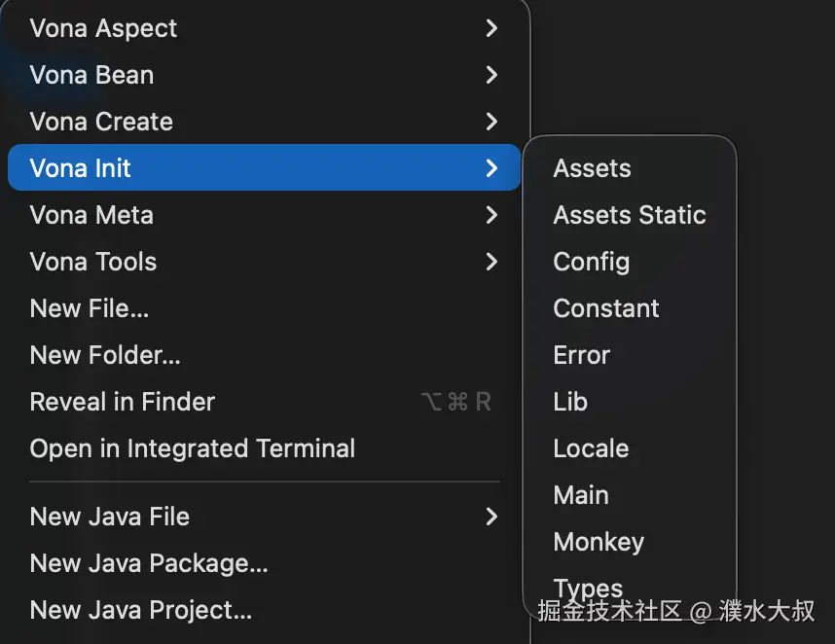The height and width of the screenshot is (644, 835).
Task: Choose Error from the Init submenu
Action: [x=581, y=355]
